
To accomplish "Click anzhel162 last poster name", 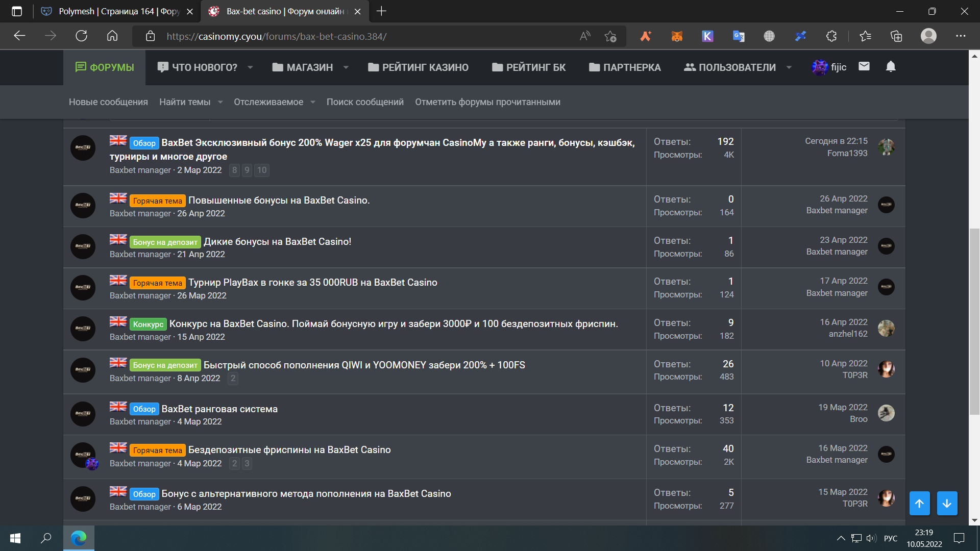I will 848,334.
